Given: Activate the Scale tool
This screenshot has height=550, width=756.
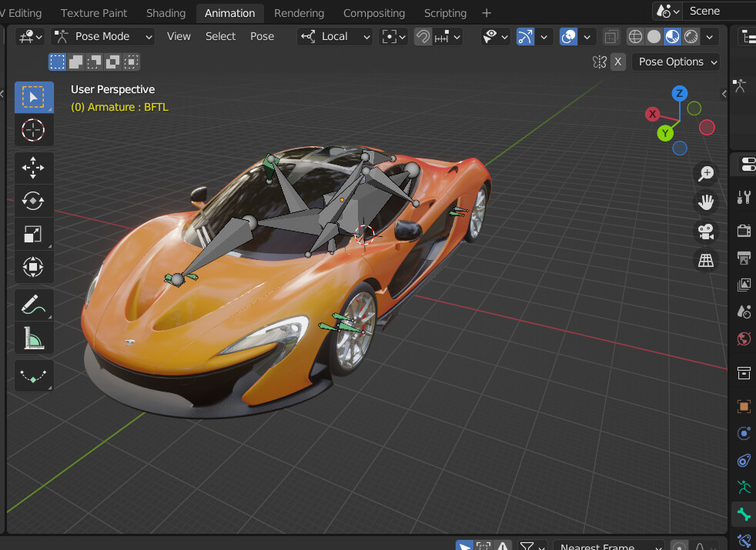Looking at the screenshot, I should click(33, 234).
